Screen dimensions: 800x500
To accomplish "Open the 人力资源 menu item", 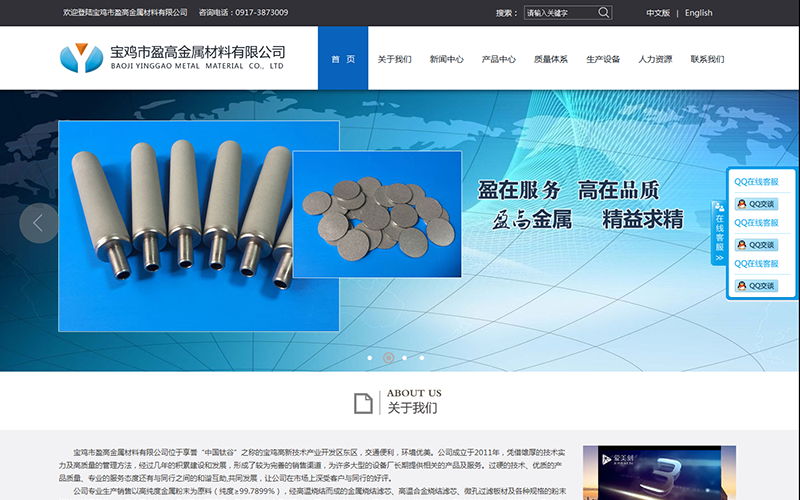I will point(655,59).
